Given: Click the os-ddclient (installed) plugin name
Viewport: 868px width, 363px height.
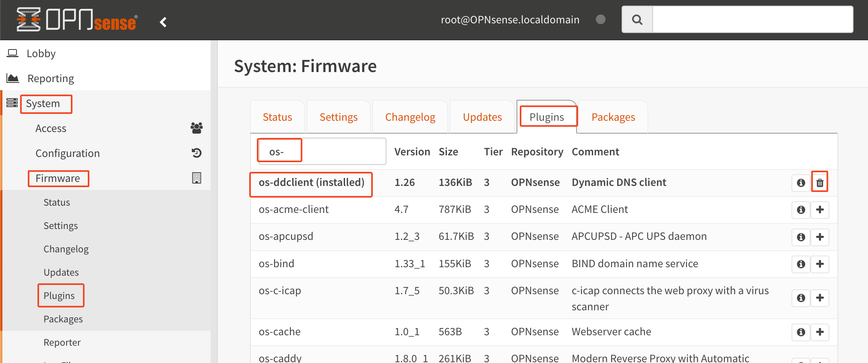Looking at the screenshot, I should pos(312,182).
